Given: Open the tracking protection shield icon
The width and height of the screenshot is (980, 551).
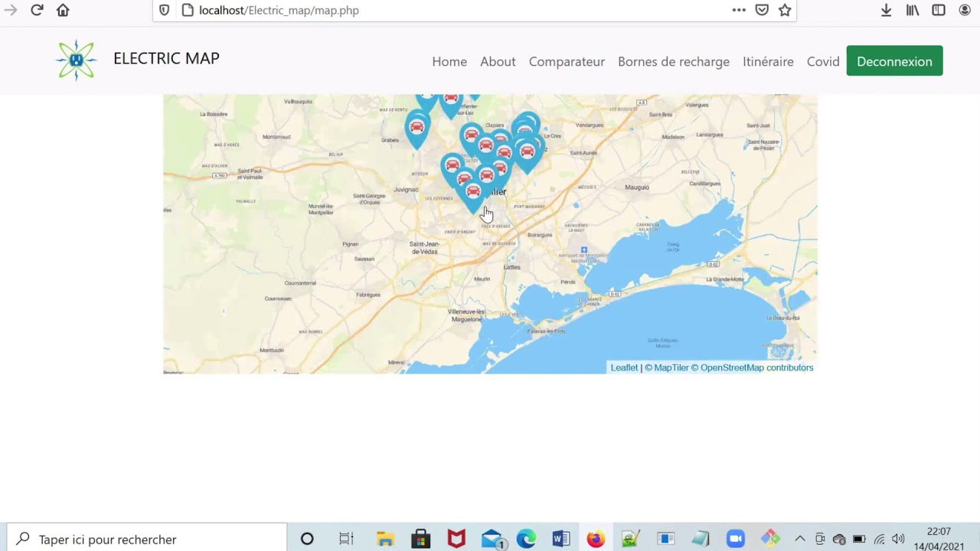Looking at the screenshot, I should click(x=164, y=10).
